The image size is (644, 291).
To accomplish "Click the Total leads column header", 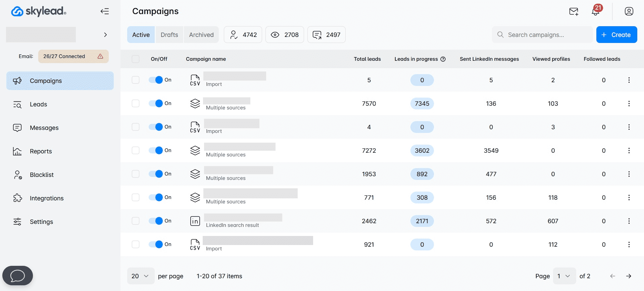I will point(367,59).
